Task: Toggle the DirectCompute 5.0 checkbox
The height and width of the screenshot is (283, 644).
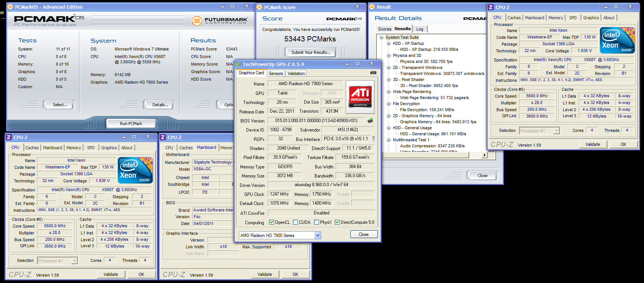Action: [x=337, y=222]
